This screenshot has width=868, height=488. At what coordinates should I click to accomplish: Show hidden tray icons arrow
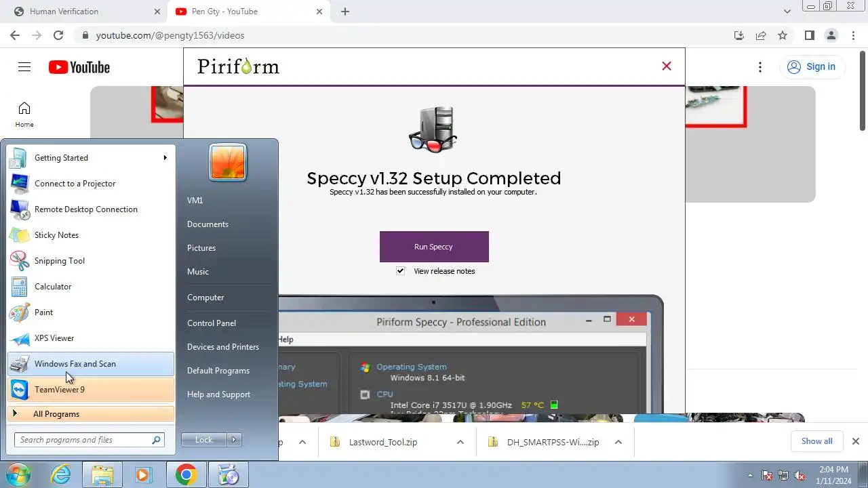point(750,476)
